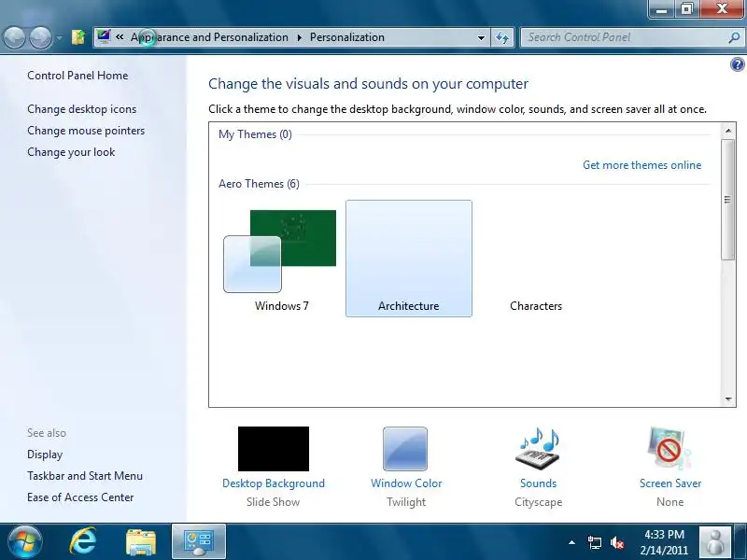The width and height of the screenshot is (747, 560).
Task: Open Change your look link
Action: click(x=71, y=152)
